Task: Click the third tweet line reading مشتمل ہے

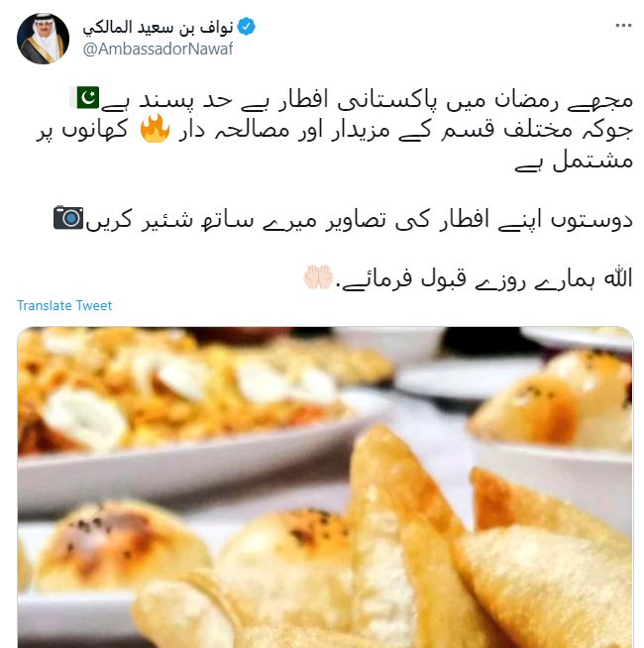Action: (574, 162)
